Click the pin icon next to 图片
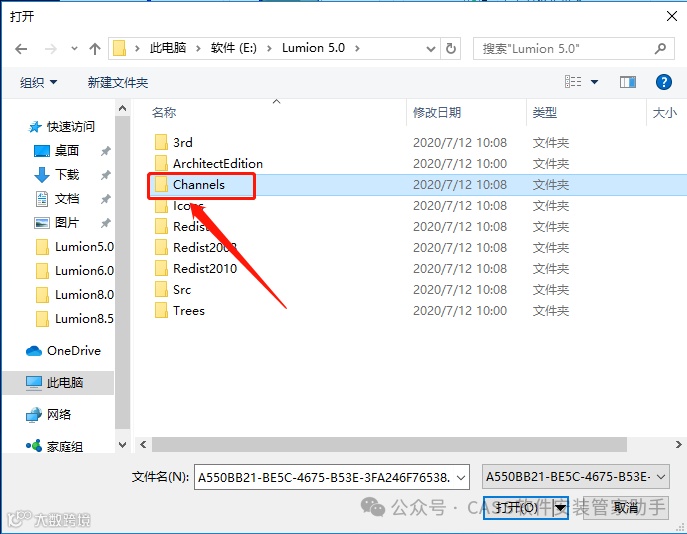Viewport: 687px width, 534px height. [105, 223]
